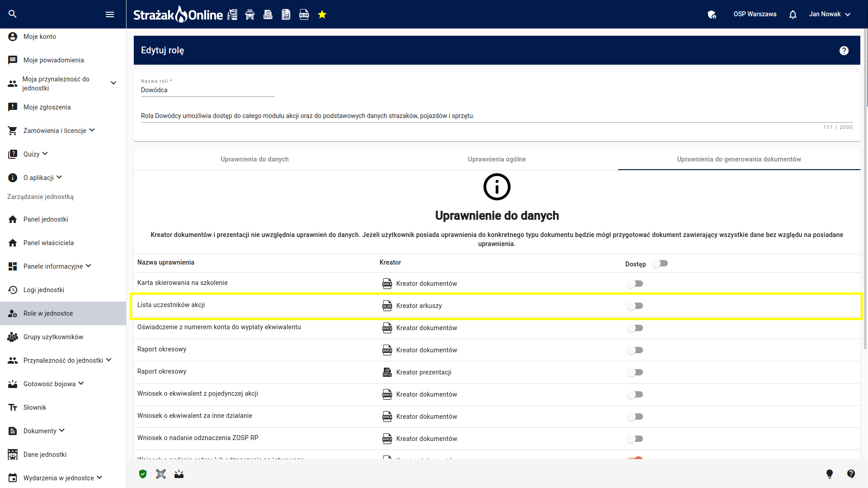Toggle access for Oświadczenie z numerem konta
Screen dimensions: 868x488
coord(635,328)
